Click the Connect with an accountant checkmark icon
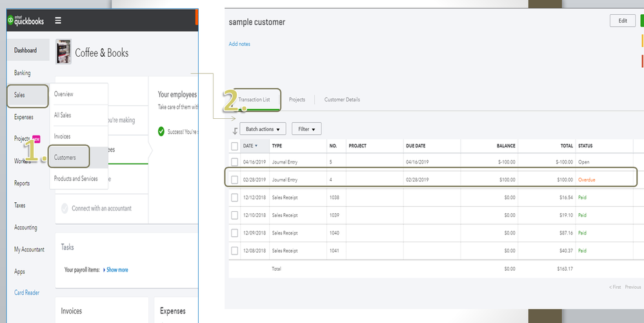 point(65,208)
